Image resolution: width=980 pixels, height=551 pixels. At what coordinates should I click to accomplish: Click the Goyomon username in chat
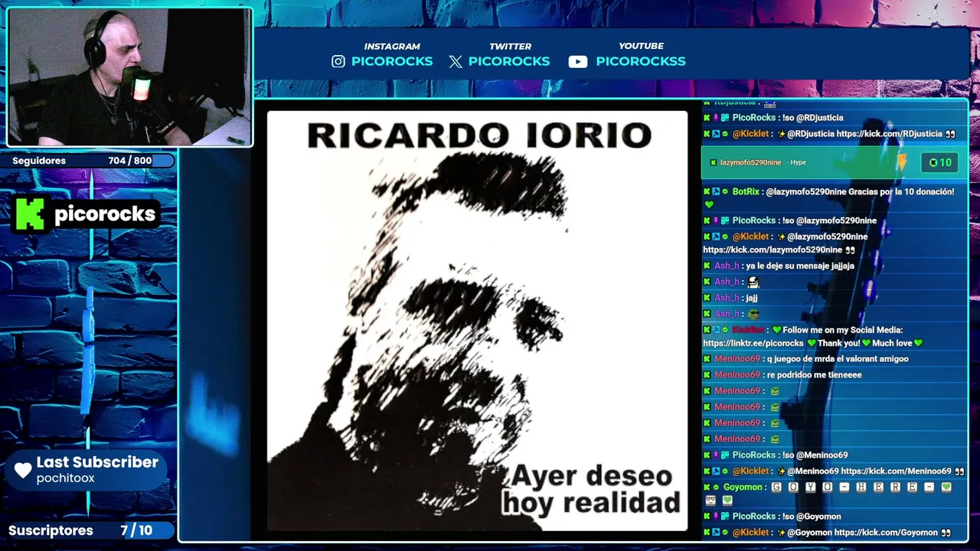(x=743, y=487)
